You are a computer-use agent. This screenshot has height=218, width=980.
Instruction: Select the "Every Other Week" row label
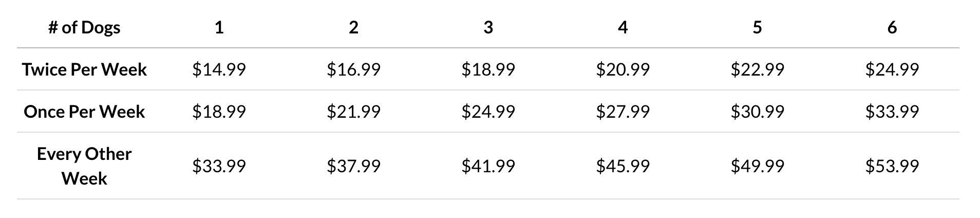(84, 166)
